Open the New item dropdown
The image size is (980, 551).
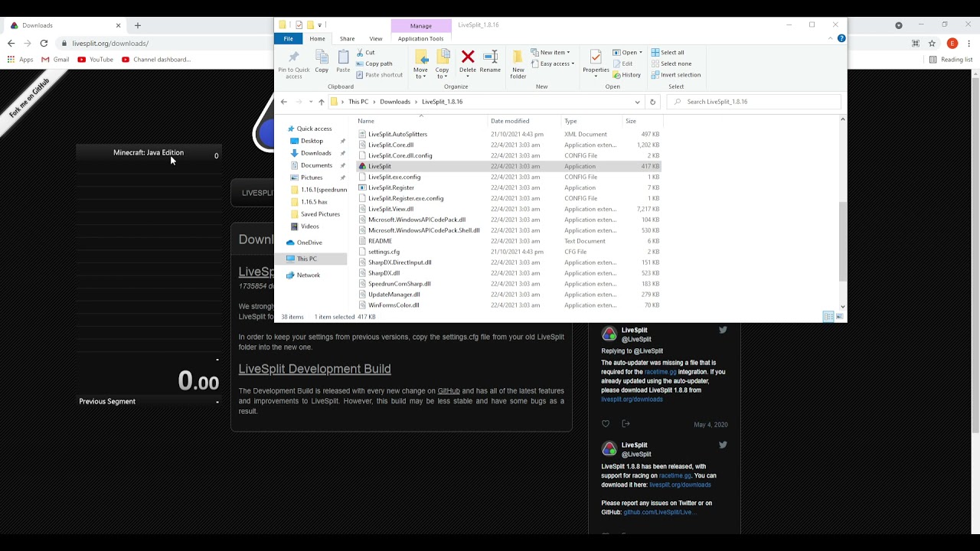click(550, 53)
